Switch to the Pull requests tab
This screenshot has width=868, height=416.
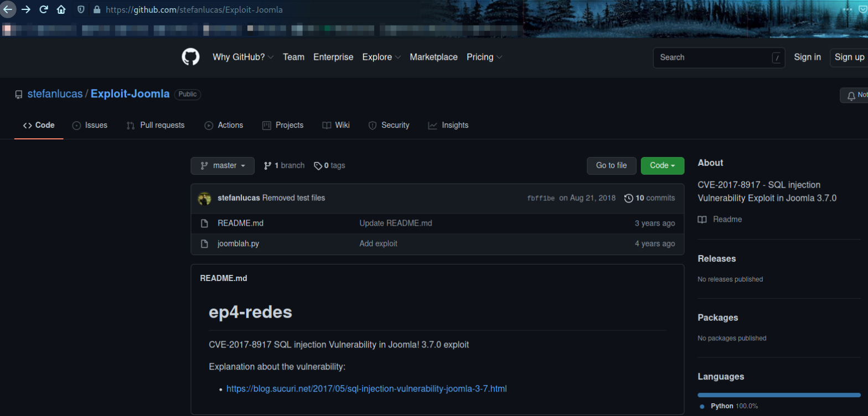click(x=156, y=125)
